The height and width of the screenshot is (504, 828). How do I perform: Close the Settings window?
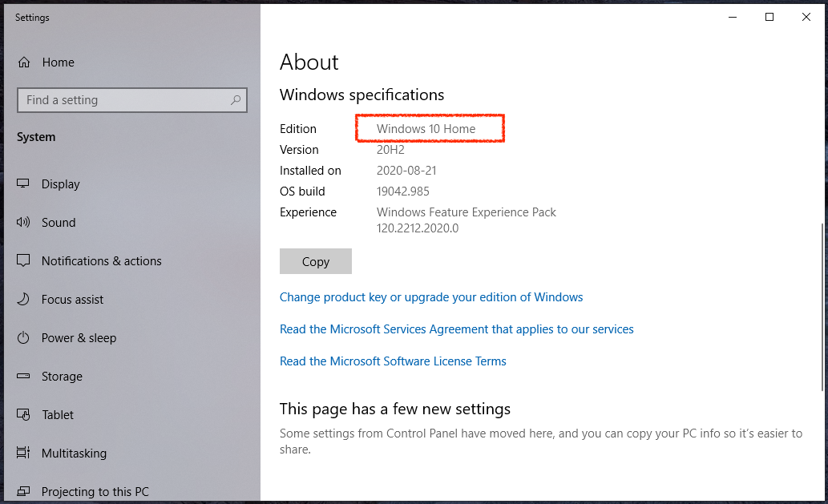coord(806,17)
